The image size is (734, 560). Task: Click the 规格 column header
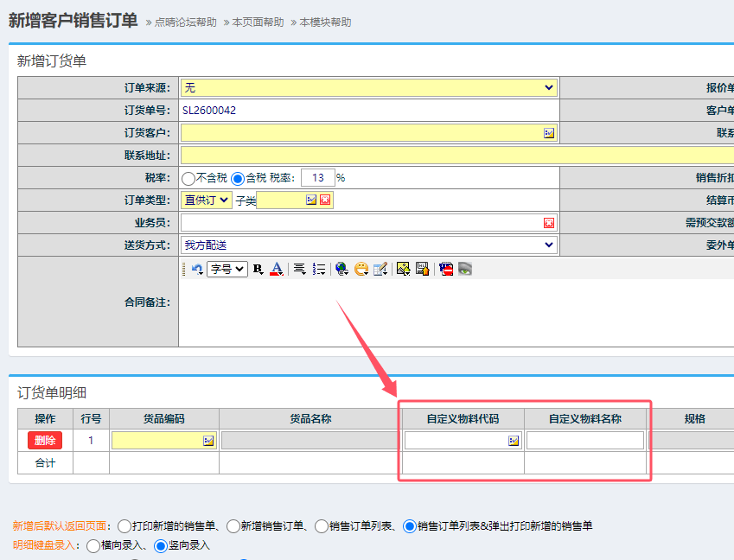click(x=695, y=419)
